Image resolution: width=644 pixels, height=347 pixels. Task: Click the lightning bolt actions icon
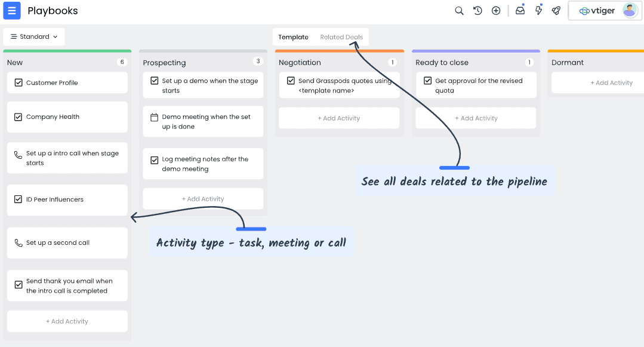(x=538, y=11)
